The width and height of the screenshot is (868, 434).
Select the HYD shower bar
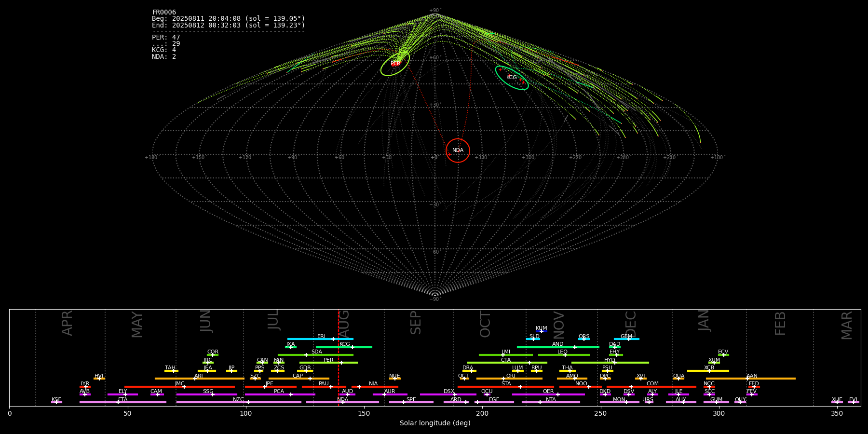click(610, 363)
